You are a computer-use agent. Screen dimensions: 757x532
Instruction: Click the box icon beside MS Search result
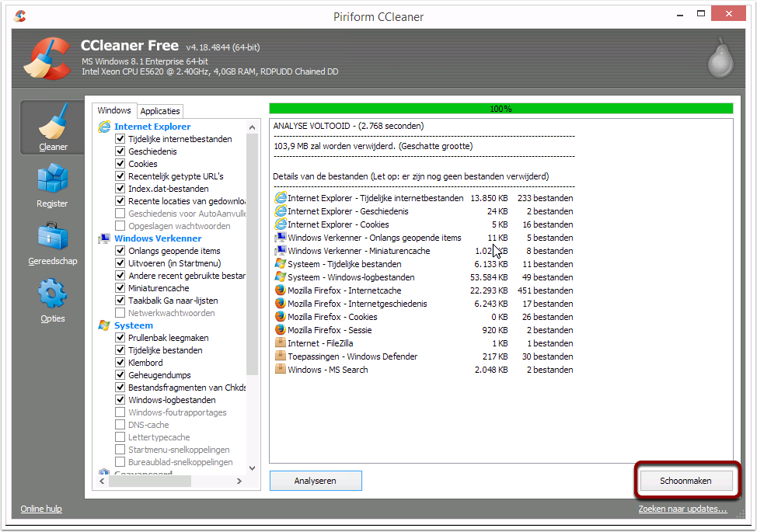pyautogui.click(x=281, y=370)
